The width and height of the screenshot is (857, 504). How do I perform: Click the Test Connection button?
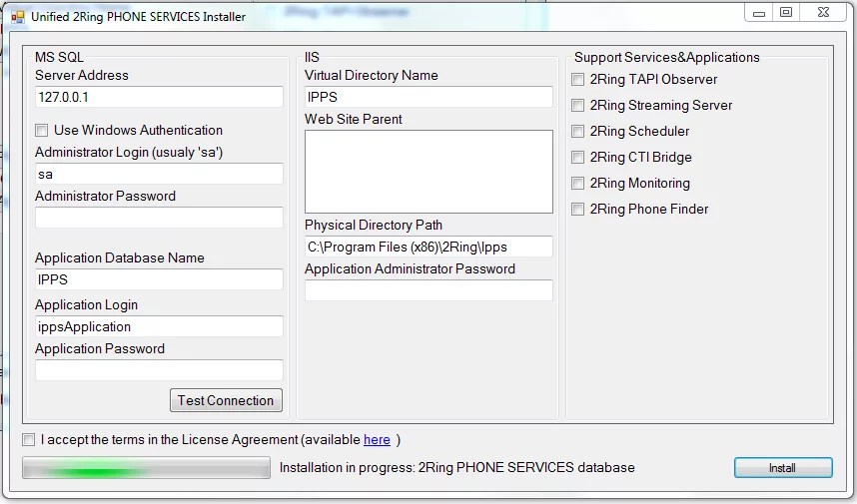click(226, 400)
